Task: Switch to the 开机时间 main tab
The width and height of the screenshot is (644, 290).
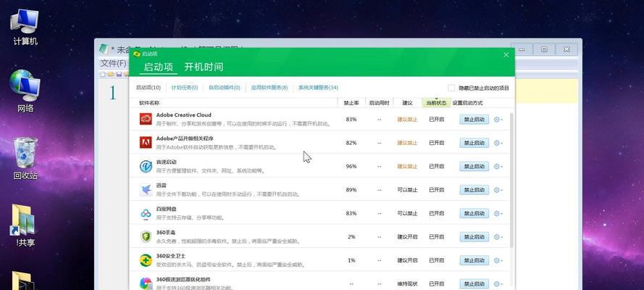Action: click(x=204, y=67)
